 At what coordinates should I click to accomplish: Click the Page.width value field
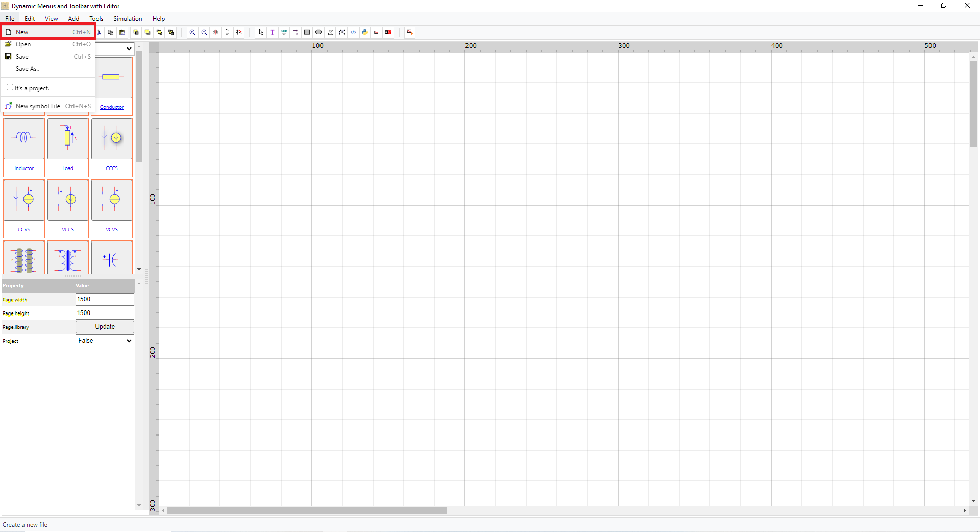coord(105,299)
